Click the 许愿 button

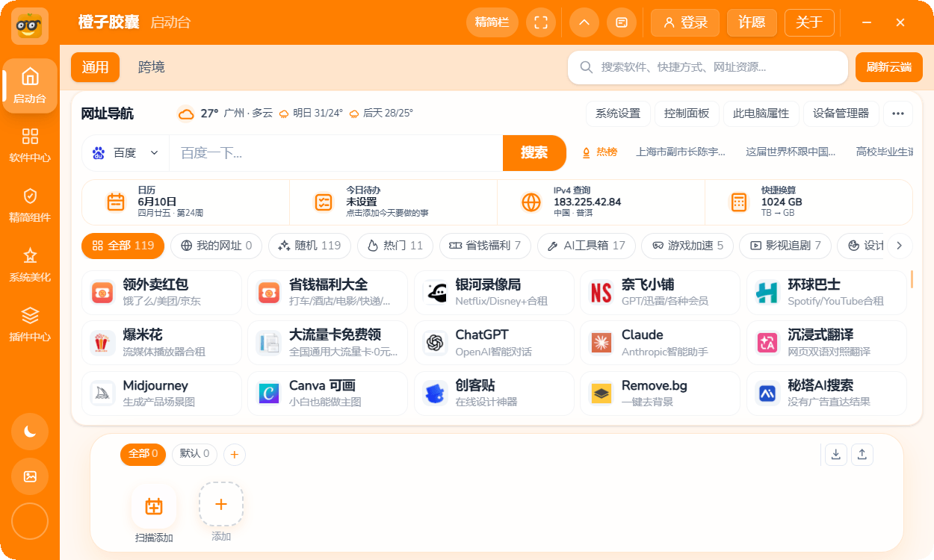pos(752,22)
